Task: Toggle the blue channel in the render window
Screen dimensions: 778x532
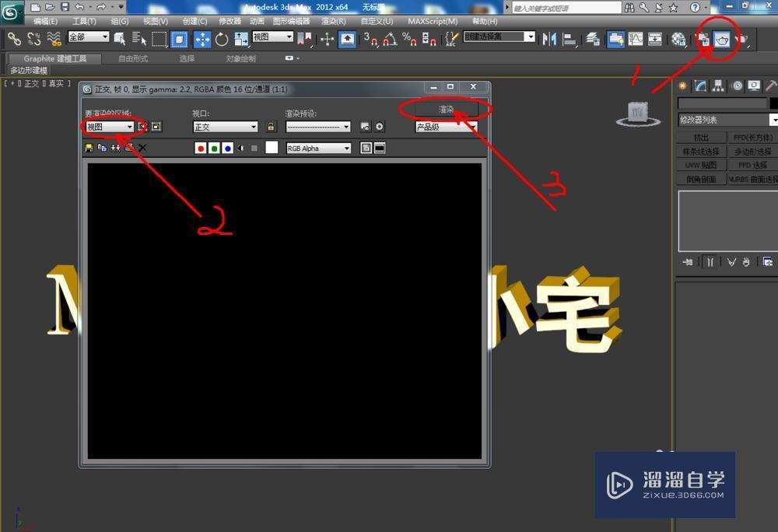Action: pos(229,148)
